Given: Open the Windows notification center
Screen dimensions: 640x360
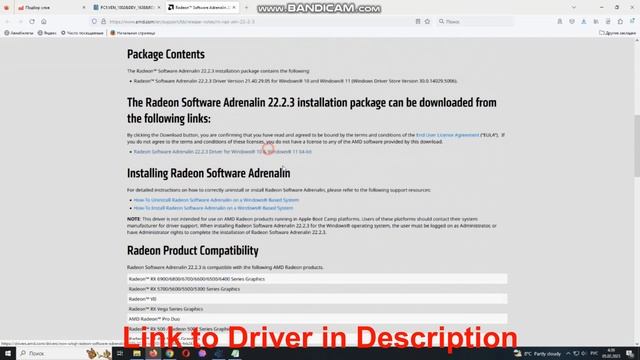Looking at the screenshot, I should coord(630,353).
